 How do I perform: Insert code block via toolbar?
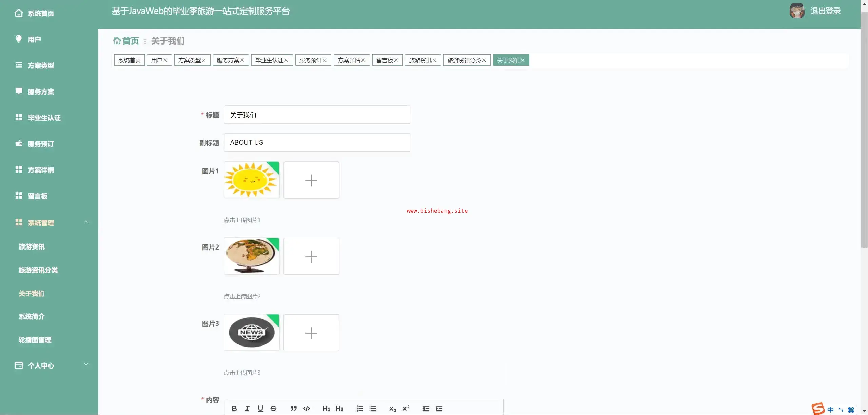[307, 408]
